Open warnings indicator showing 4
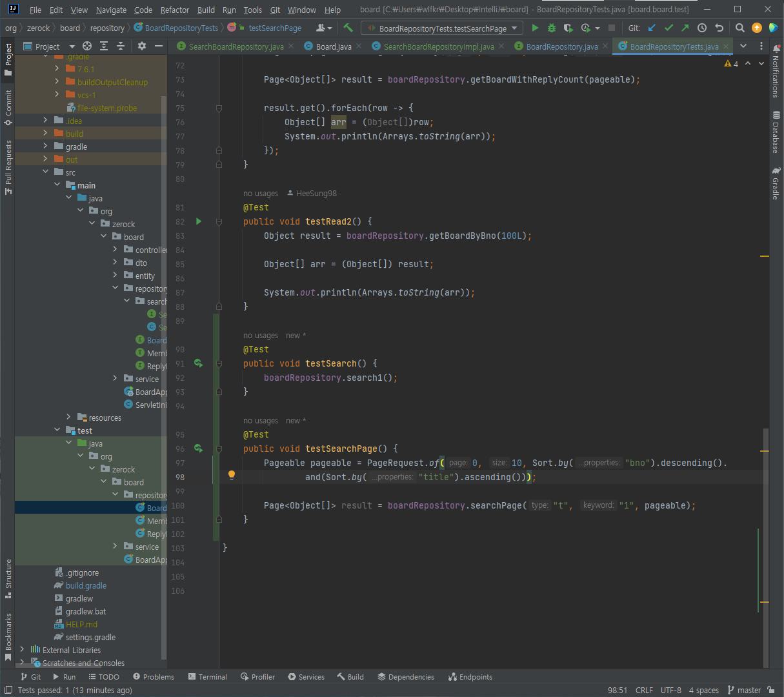This screenshot has width=784, height=697. coord(731,63)
